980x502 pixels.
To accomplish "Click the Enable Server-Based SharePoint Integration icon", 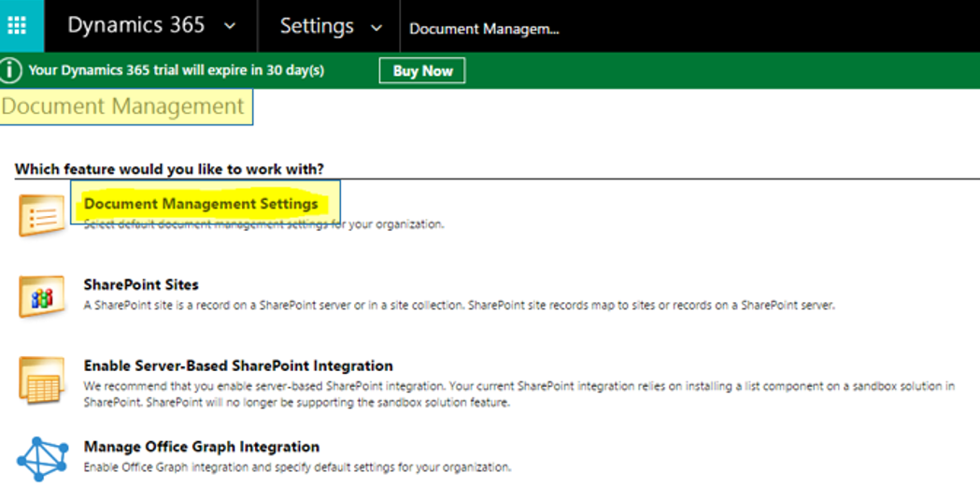I will (x=41, y=380).
